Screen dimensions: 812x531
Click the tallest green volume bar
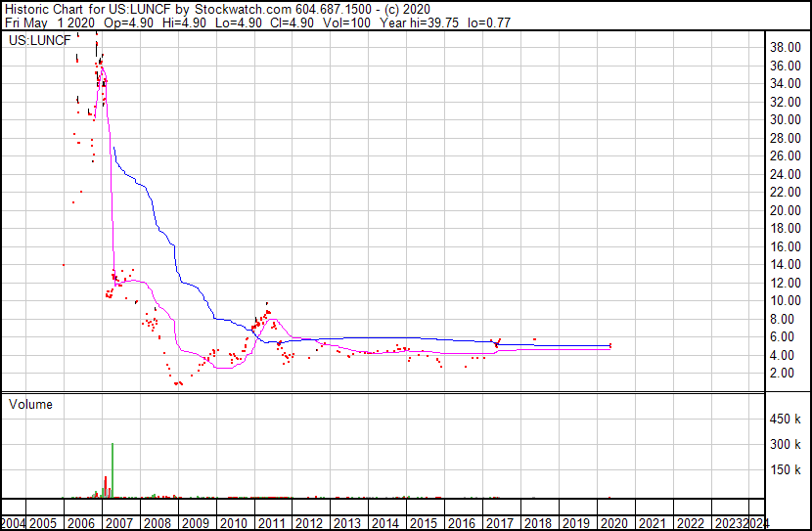[113, 469]
